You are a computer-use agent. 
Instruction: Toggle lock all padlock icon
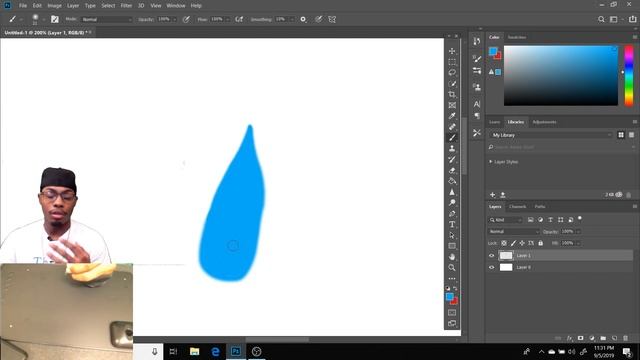pyautogui.click(x=540, y=243)
